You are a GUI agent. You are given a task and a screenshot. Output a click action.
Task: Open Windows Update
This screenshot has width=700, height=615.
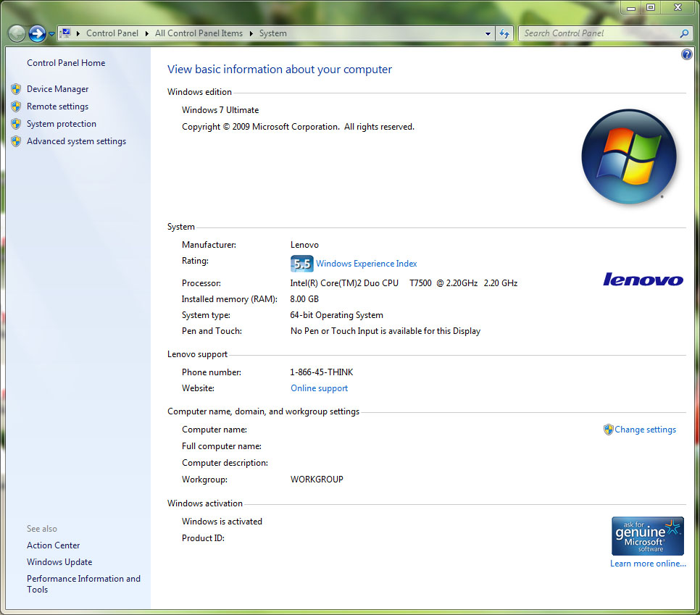pos(59,562)
